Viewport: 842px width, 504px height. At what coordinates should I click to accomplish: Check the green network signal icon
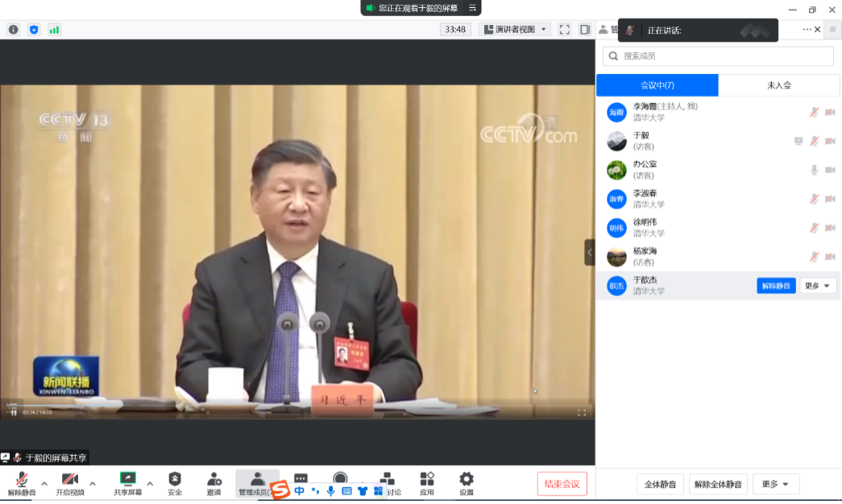point(54,30)
